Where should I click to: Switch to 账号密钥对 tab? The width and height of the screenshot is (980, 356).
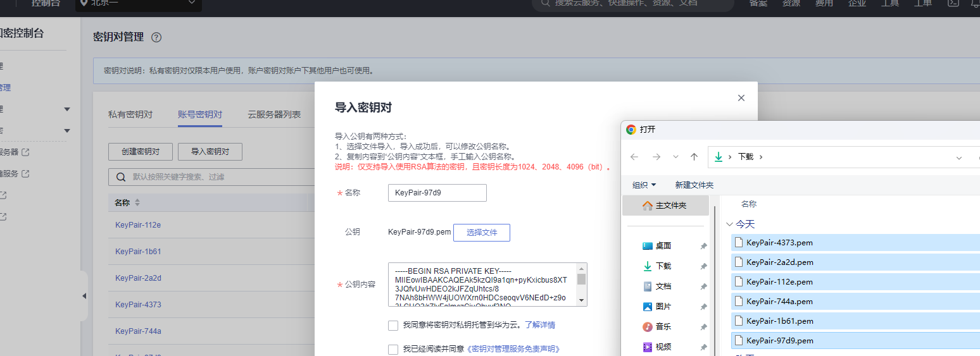point(200,115)
